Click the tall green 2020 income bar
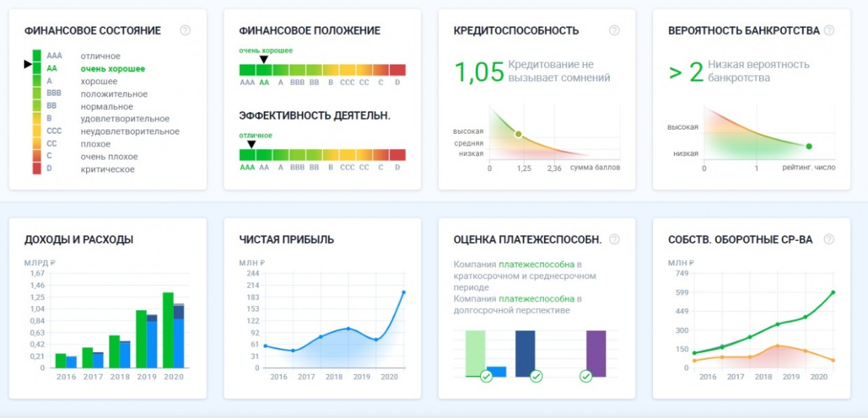 coord(168,330)
